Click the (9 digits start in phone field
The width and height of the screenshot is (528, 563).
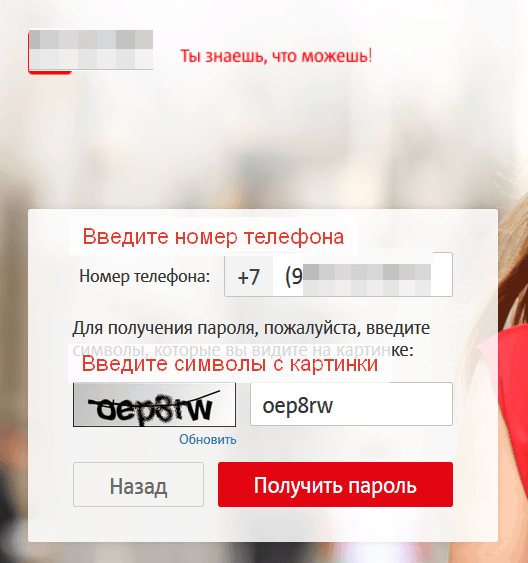pyautogui.click(x=294, y=276)
